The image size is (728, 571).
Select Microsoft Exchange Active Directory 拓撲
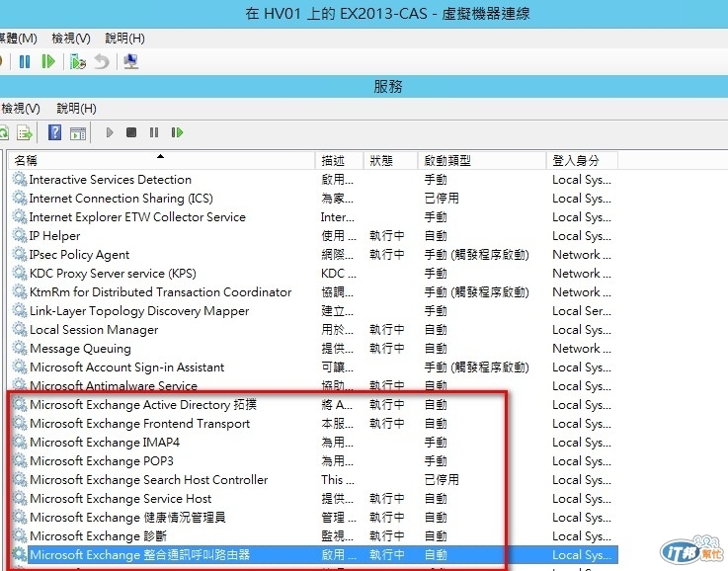[143, 405]
